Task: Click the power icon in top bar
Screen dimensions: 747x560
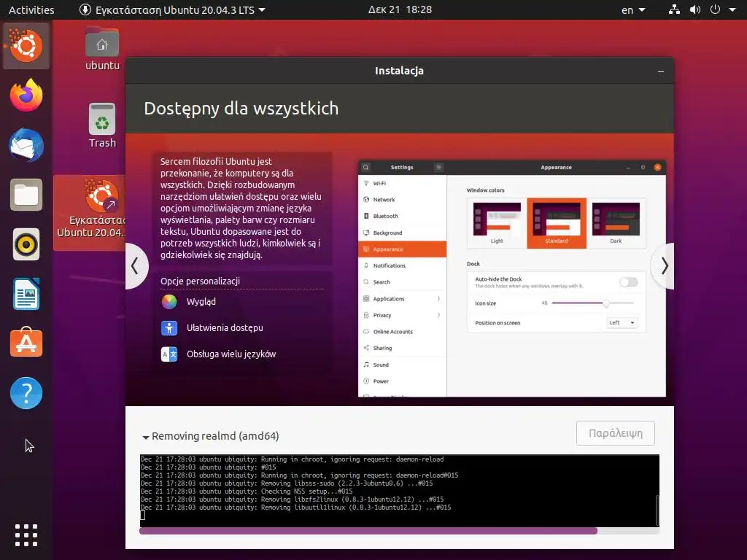Action: (x=715, y=9)
